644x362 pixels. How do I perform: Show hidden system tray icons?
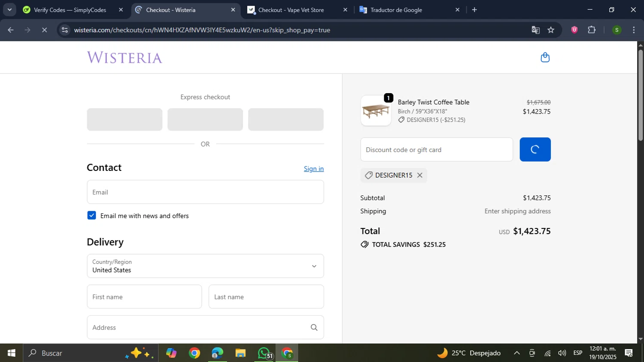tap(517, 353)
